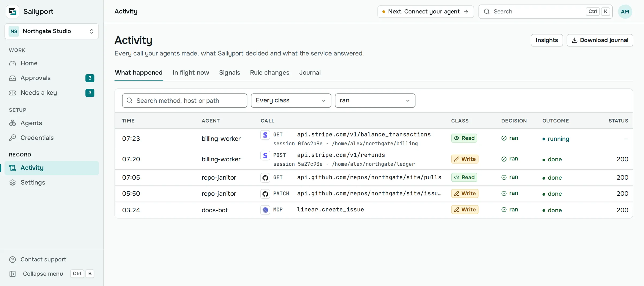This screenshot has width=644, height=286.
Task: Click the Approvals count badge
Action: point(90,78)
